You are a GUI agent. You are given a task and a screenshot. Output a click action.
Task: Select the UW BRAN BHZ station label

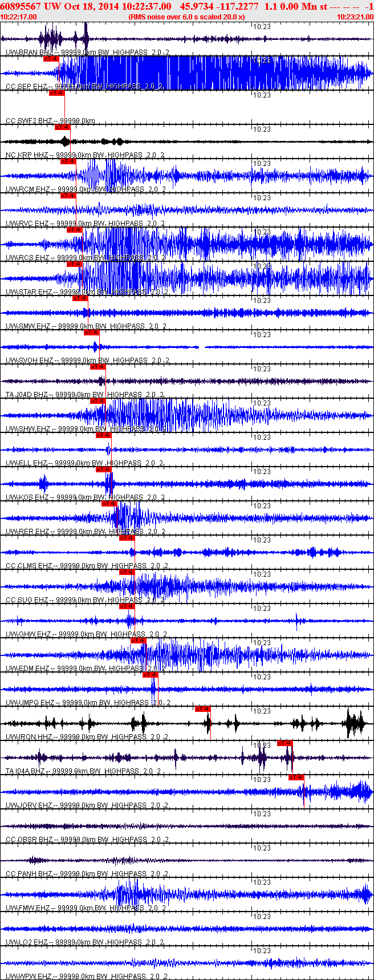click(87, 52)
